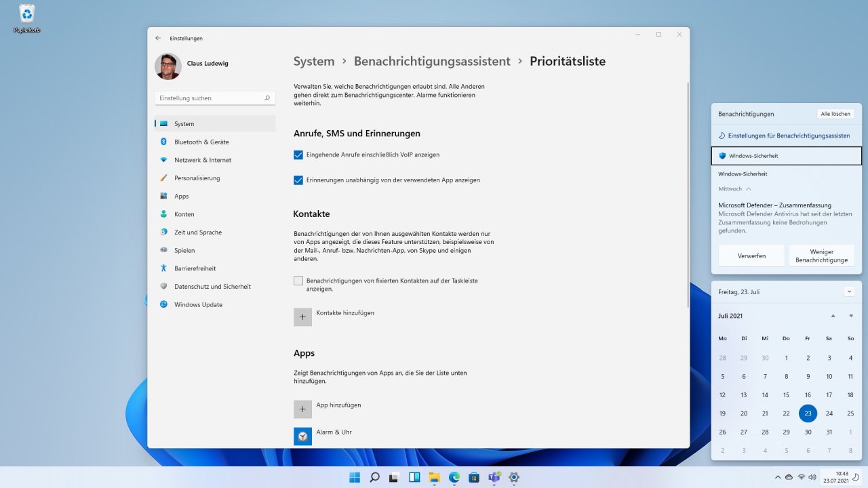
Task: Click the globe clock icon beside Zeit und Sprache
Action: pyautogui.click(x=163, y=232)
